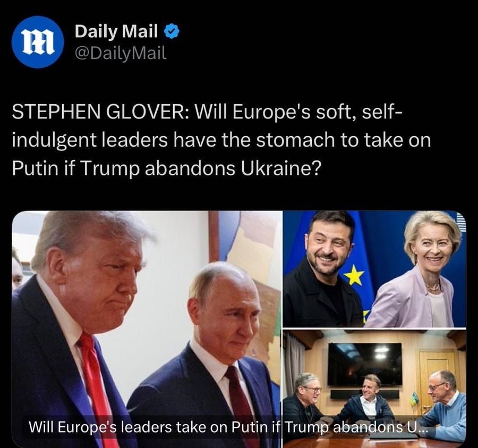This screenshot has height=448, width=478.
Task: Visit the @DailyMail handle
Action: pos(121,53)
